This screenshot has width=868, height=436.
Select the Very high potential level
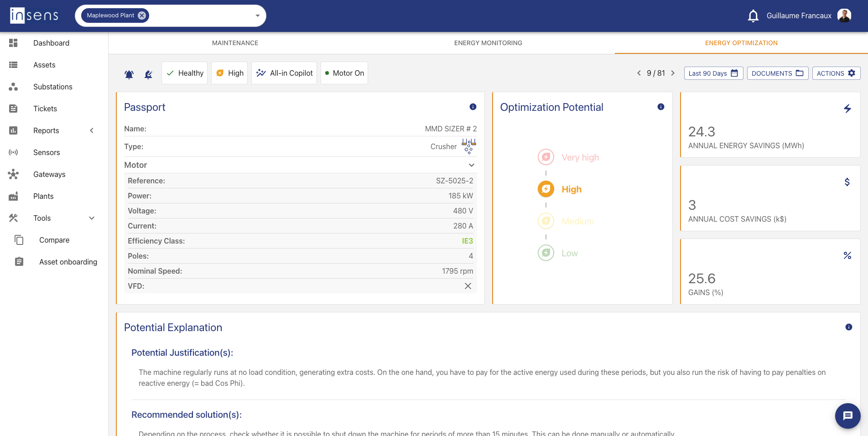click(568, 157)
